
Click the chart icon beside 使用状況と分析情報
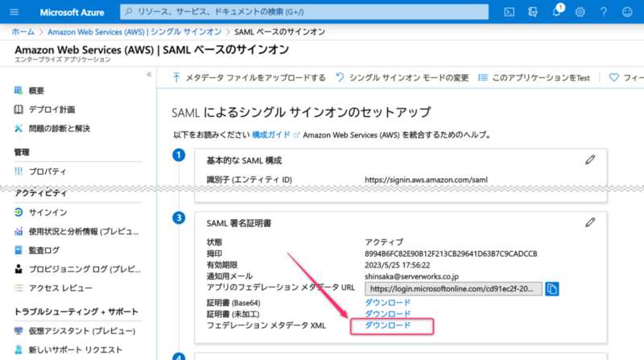[x=19, y=231]
